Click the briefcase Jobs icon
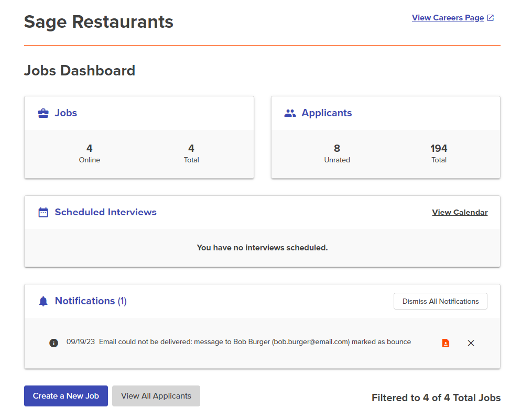532x419 pixels. click(44, 113)
